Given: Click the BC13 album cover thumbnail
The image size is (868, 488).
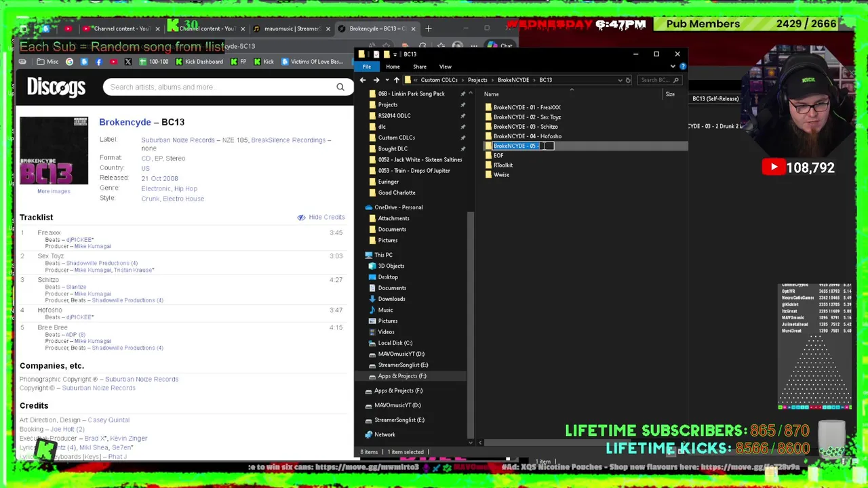Looking at the screenshot, I should point(54,150).
